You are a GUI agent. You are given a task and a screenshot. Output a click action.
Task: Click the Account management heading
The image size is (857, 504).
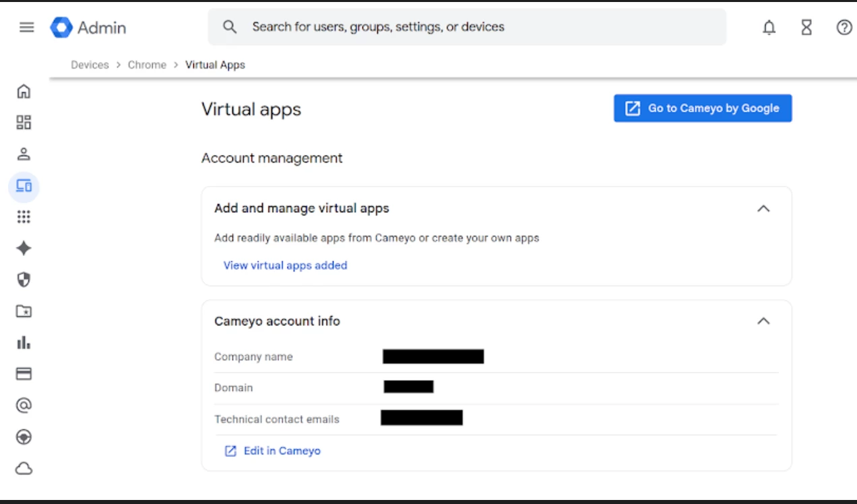point(272,158)
